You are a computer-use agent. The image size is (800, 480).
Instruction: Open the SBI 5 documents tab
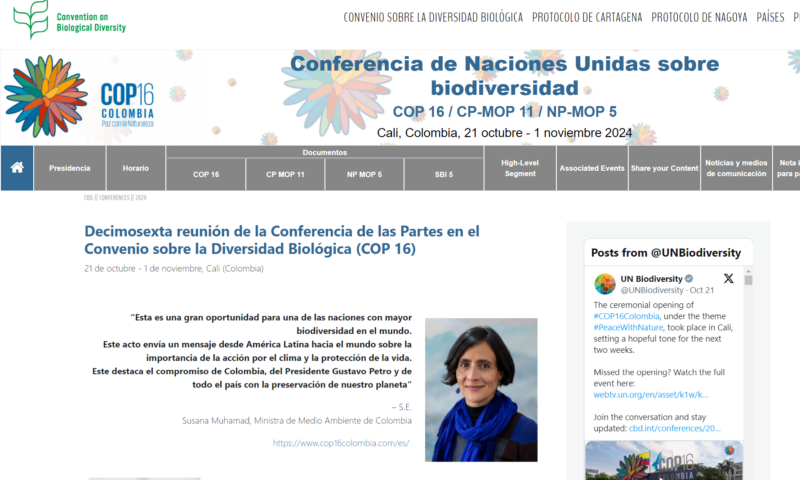click(444, 174)
